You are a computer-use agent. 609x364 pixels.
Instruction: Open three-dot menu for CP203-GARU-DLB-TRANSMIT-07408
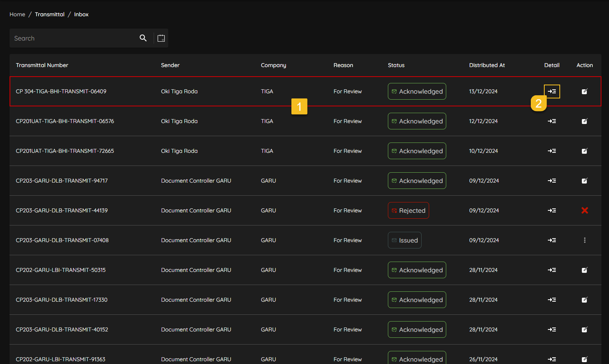(584, 240)
